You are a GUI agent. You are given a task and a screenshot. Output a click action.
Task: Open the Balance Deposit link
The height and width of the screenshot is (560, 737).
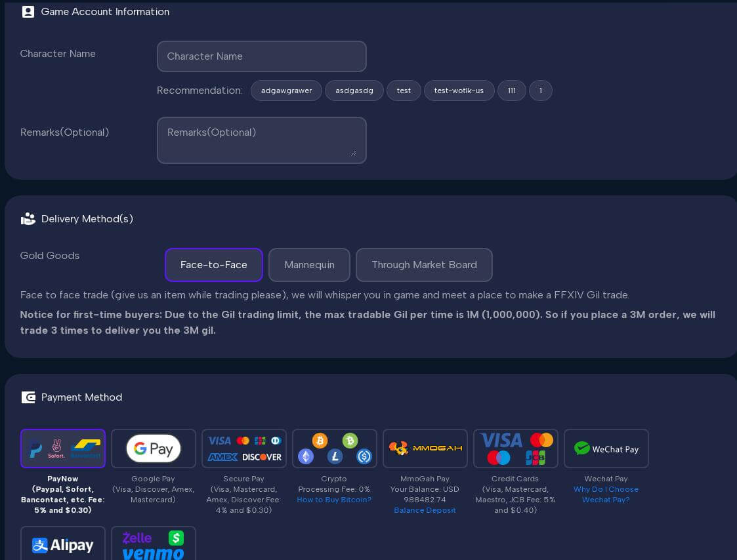[x=425, y=510]
